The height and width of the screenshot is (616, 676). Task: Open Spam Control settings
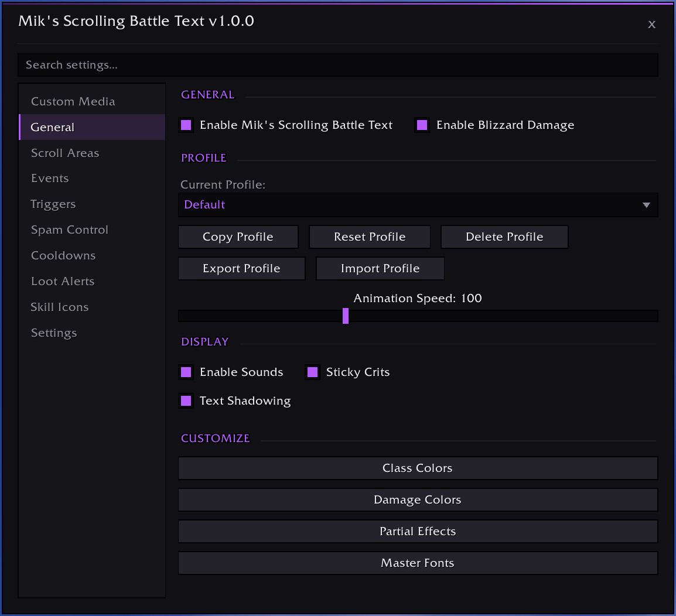tap(92, 230)
